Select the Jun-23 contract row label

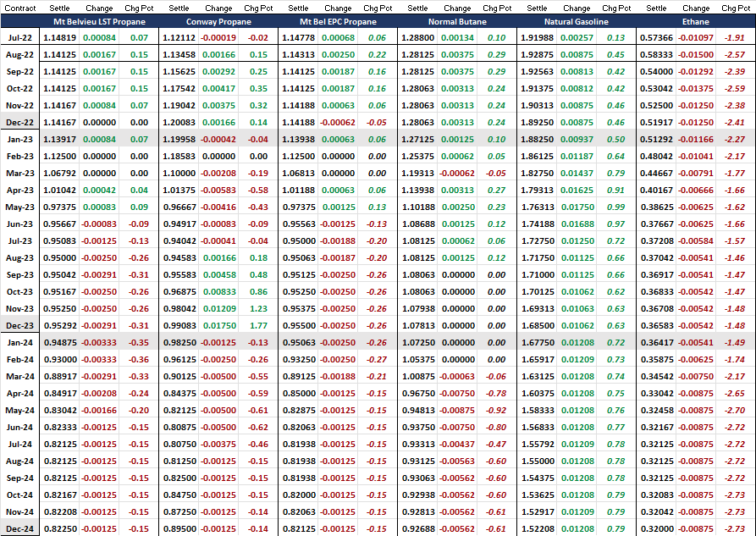pos(19,224)
